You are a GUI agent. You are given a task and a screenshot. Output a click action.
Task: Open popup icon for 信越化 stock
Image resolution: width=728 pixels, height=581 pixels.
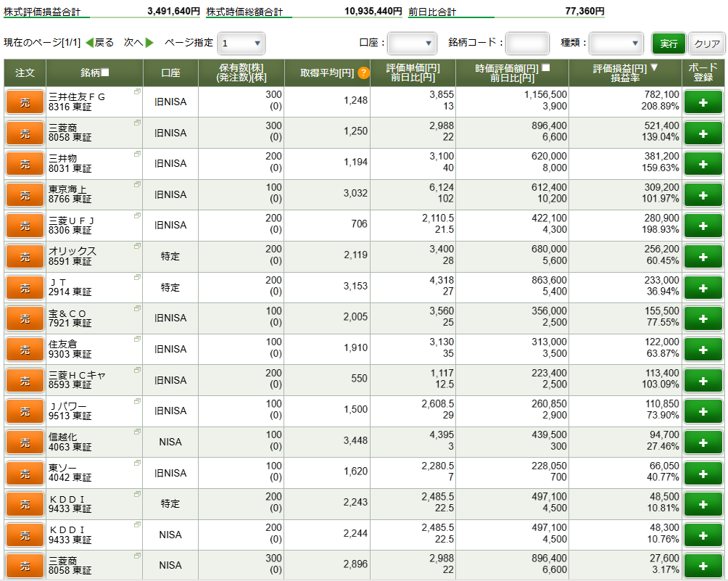pyautogui.click(x=137, y=432)
